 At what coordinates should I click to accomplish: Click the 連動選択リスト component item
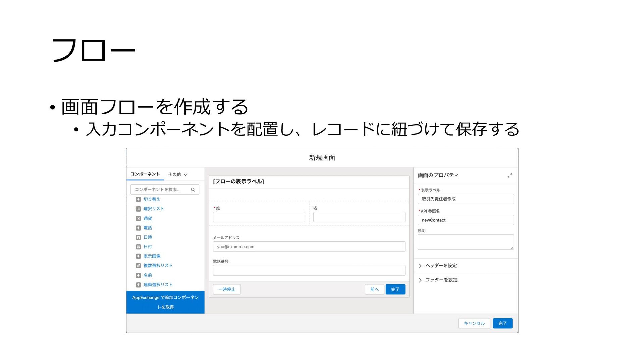click(158, 285)
